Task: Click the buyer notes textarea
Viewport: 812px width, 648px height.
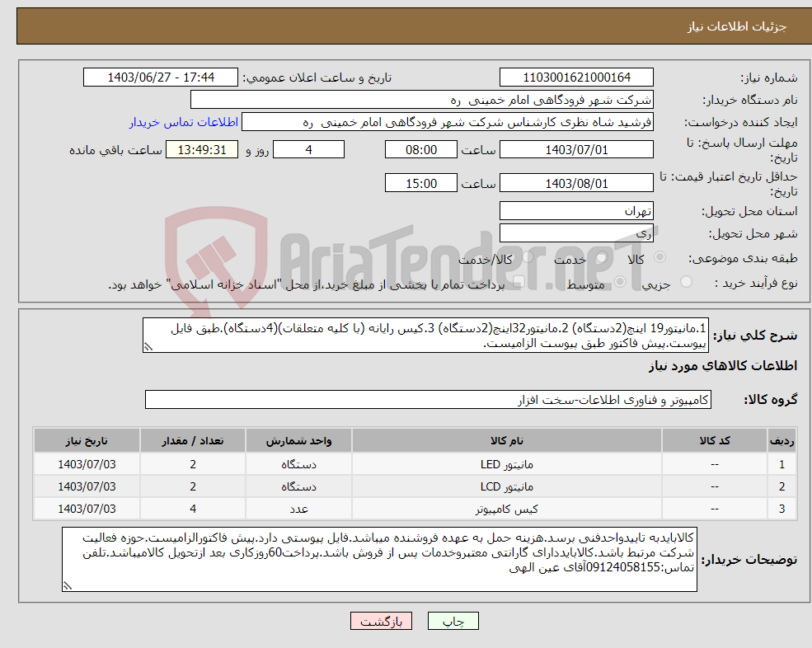Action: coord(379,560)
